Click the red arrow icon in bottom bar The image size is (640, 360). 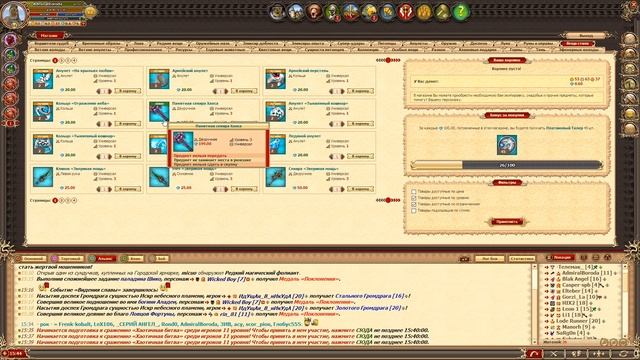click(x=534, y=353)
